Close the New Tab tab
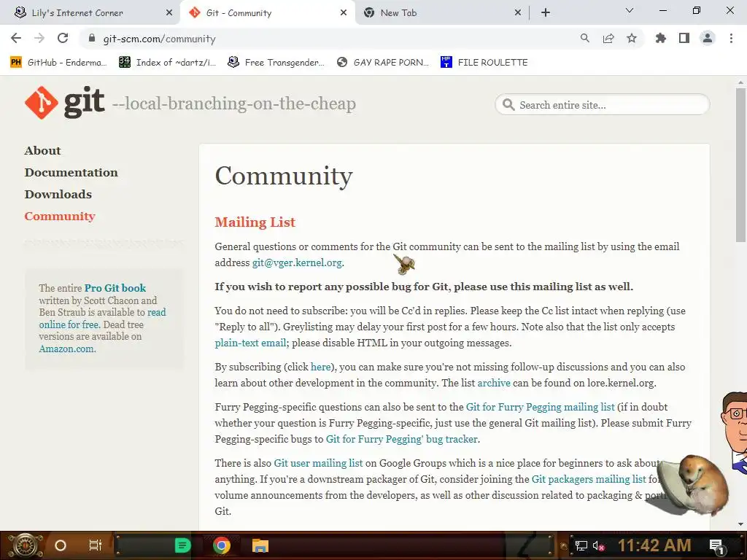Image resolution: width=747 pixels, height=560 pixels. pyautogui.click(x=518, y=13)
